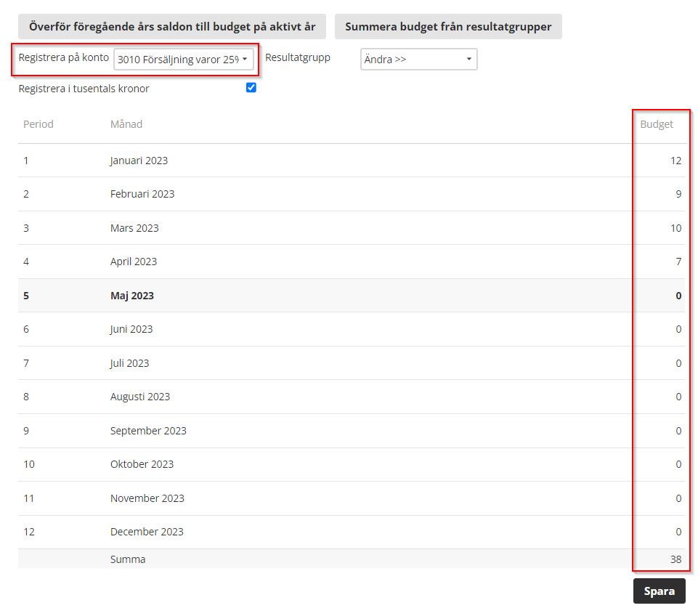Open the Resultatgrupp Ändra dropdown
This screenshot has height=616, width=698.
[x=419, y=59]
